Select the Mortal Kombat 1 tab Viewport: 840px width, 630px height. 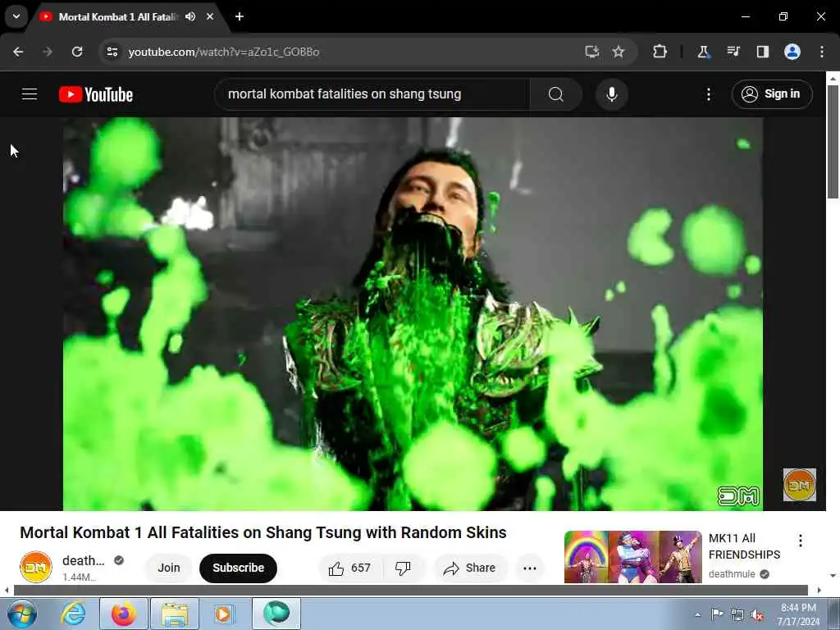coord(117,17)
